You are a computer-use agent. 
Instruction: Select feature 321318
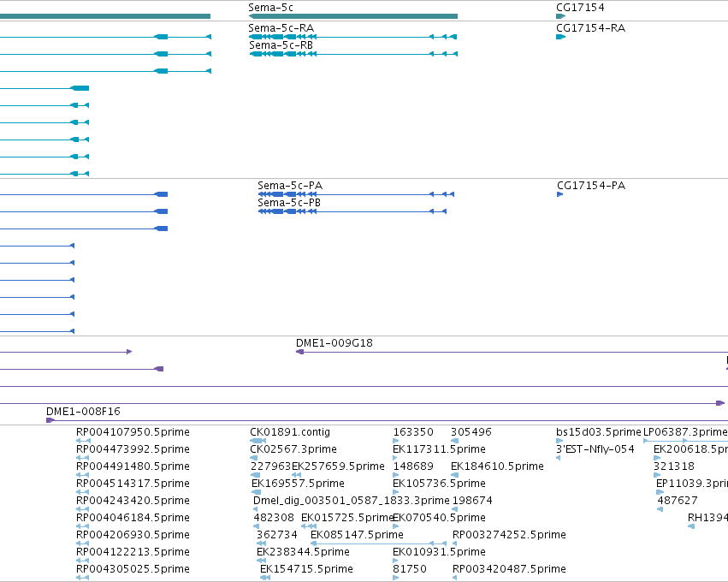coord(674,466)
